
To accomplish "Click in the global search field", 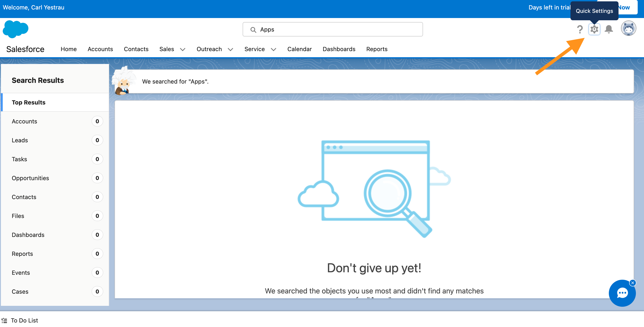I will tap(333, 30).
